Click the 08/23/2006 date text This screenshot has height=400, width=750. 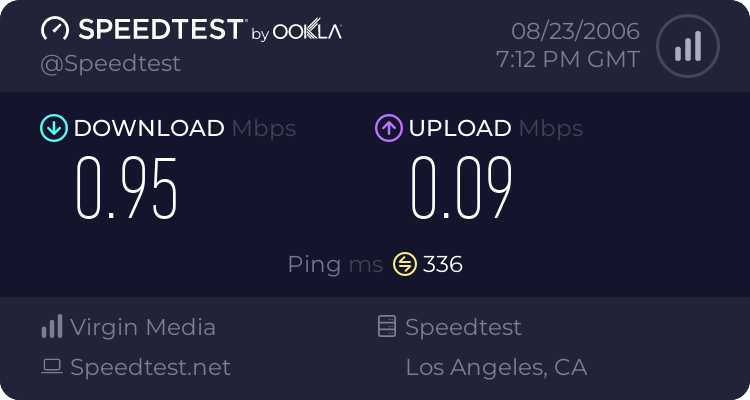click(575, 31)
